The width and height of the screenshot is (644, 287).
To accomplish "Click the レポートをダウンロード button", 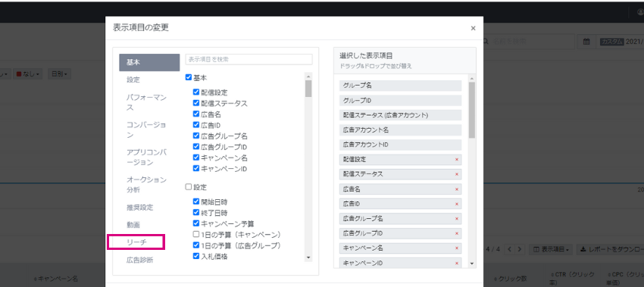I will [611, 249].
